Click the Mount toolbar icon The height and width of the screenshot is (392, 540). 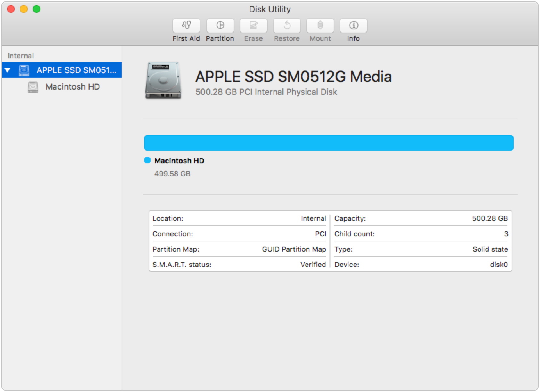tap(320, 25)
